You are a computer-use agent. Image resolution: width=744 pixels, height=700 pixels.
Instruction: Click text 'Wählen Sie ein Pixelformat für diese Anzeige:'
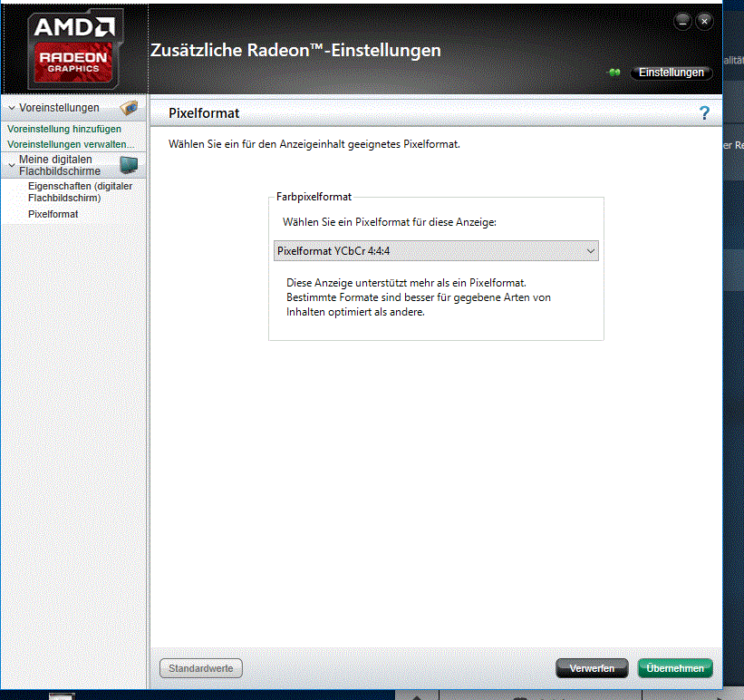[x=389, y=222]
